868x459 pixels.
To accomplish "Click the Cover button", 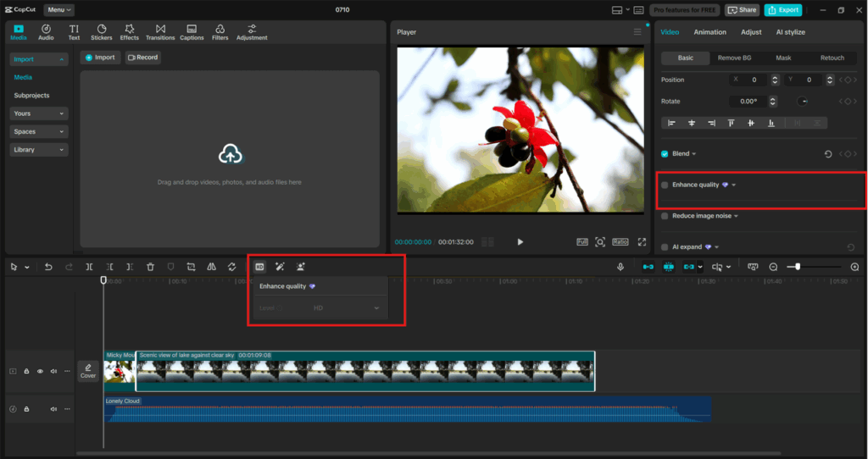I will [x=88, y=371].
